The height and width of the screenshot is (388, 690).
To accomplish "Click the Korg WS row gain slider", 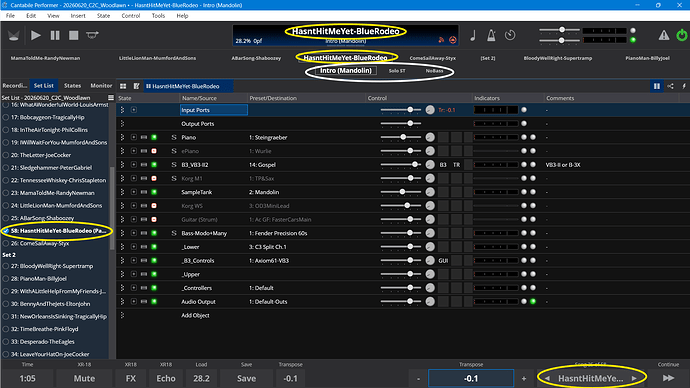I will pyautogui.click(x=400, y=205).
